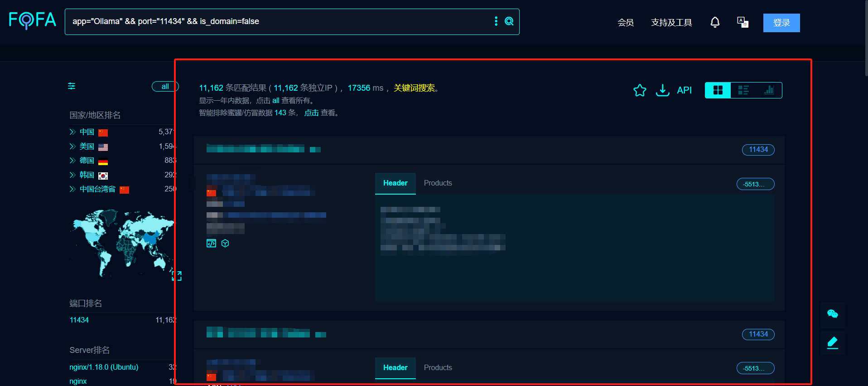This screenshot has width=868, height=386.
Task: Open the 支持及工具 menu
Action: pyautogui.click(x=671, y=23)
